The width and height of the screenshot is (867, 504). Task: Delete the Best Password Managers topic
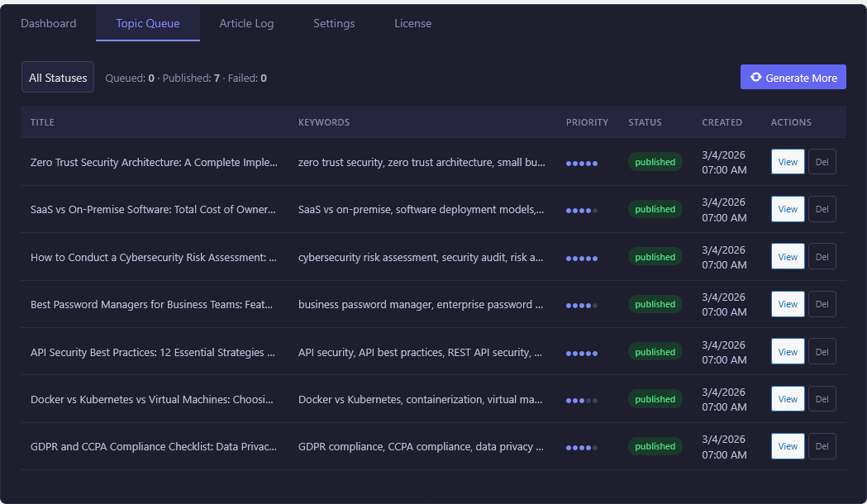822,304
